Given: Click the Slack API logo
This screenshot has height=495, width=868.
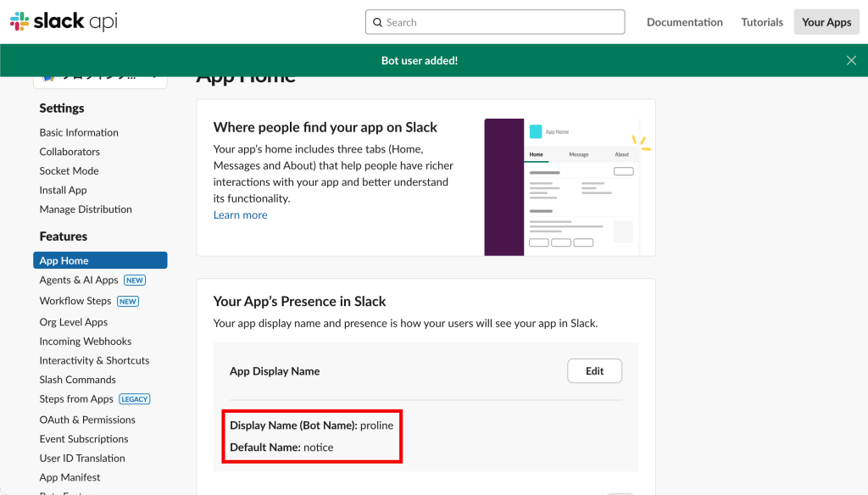Looking at the screenshot, I should (x=64, y=22).
